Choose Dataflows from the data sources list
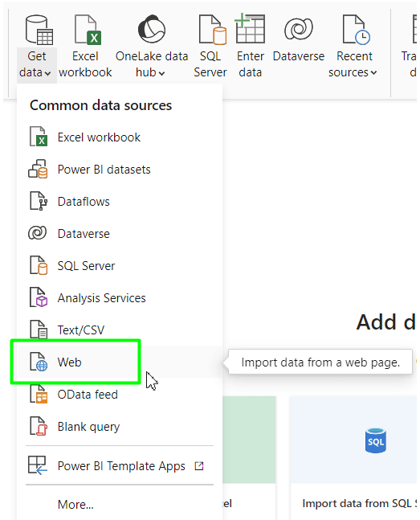The image size is (420, 520). 120,201
